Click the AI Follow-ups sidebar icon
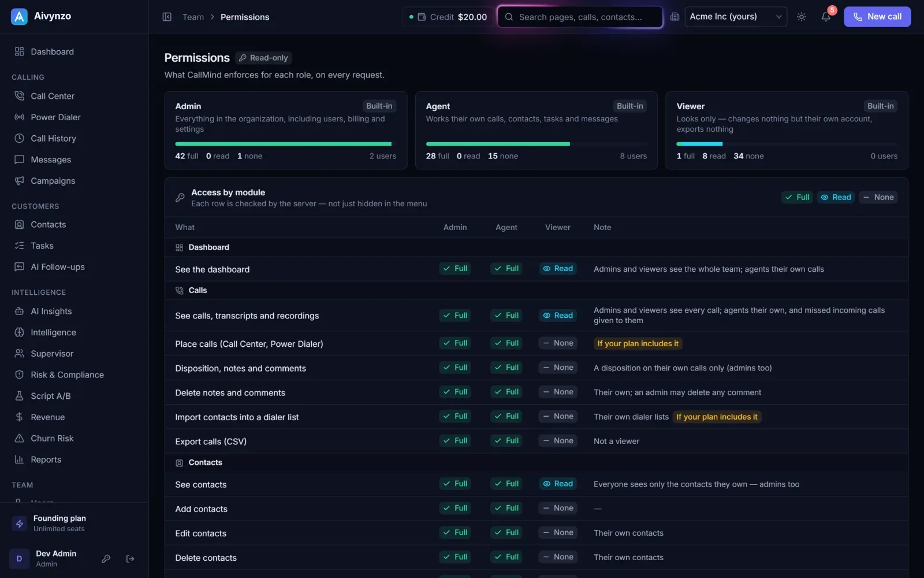This screenshot has width=924, height=578. (x=19, y=267)
